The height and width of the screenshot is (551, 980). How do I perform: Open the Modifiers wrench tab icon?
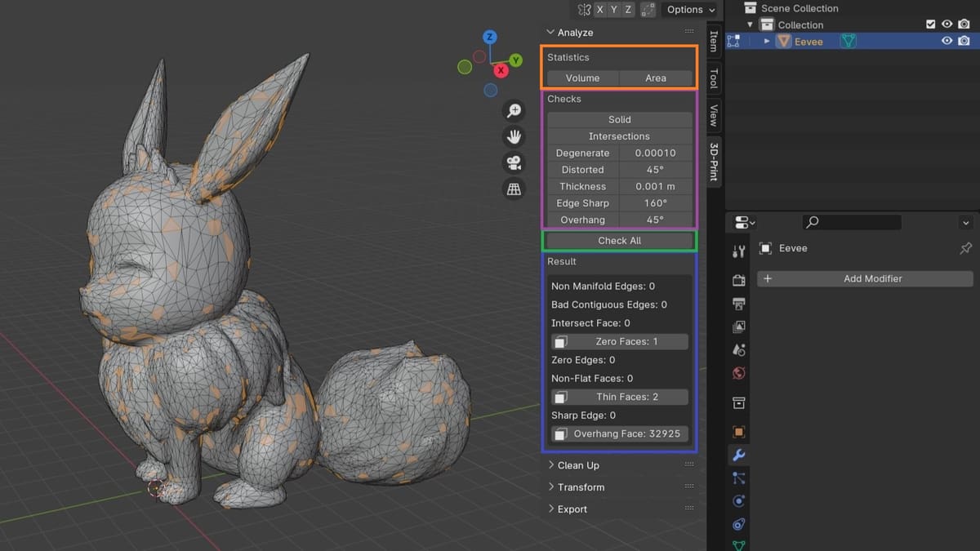(739, 455)
